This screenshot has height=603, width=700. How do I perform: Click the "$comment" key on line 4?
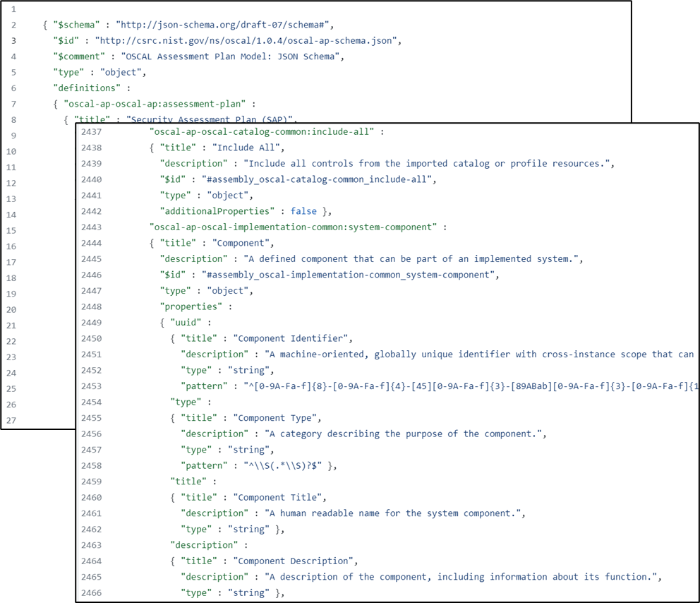80,56
